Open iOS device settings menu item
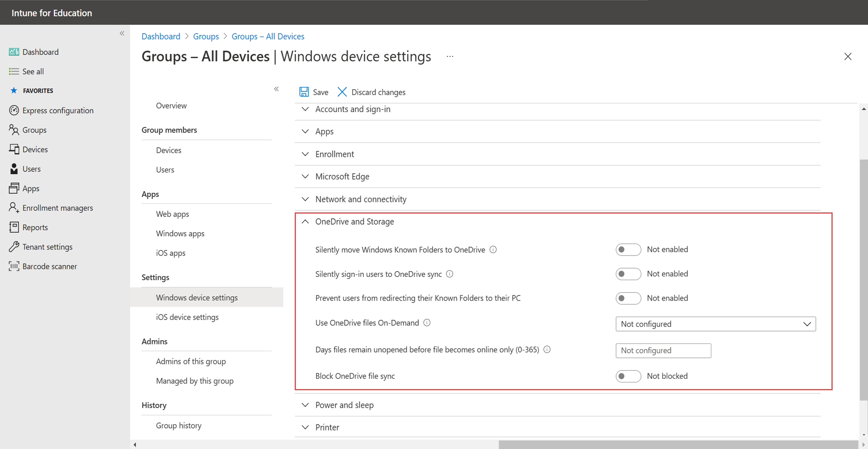The image size is (868, 449). pos(187,316)
